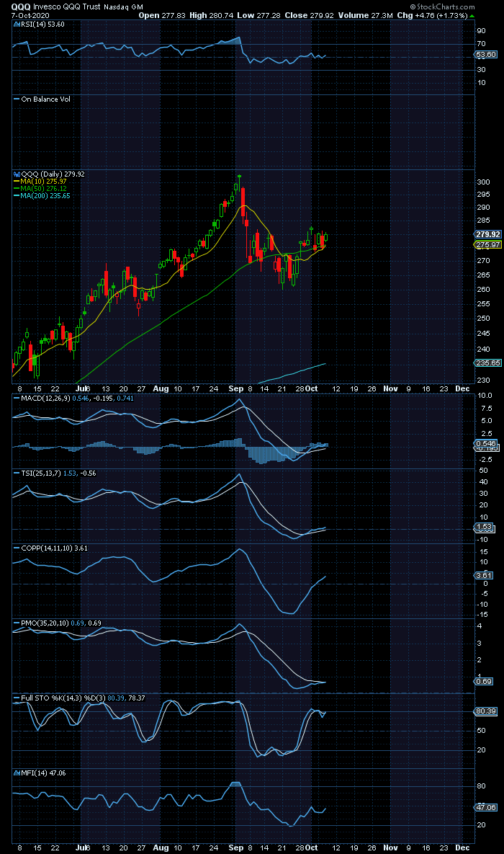Screen dimensions: 504x854
Task: Click the cyan MA(200) legend line marker
Action: tap(17, 195)
